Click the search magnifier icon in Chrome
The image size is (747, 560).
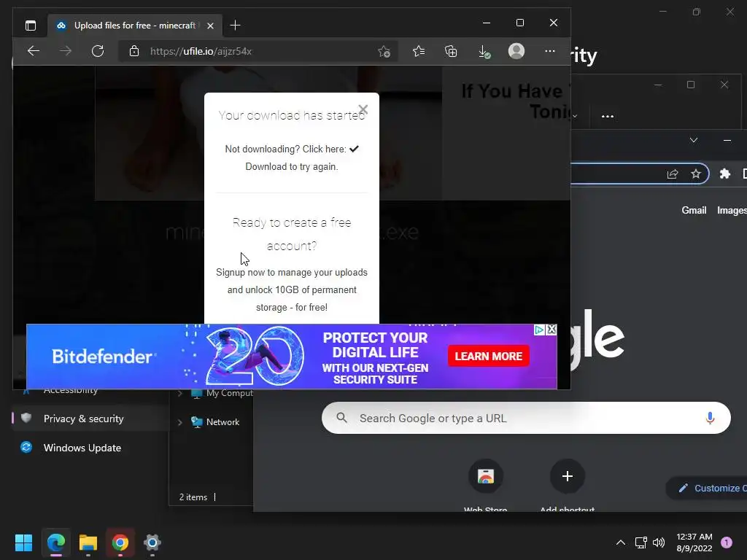point(341,418)
